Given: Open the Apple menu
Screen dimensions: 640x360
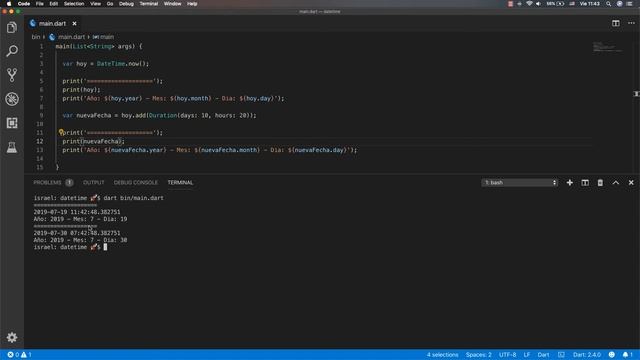Looking at the screenshot, I should [x=9, y=4].
